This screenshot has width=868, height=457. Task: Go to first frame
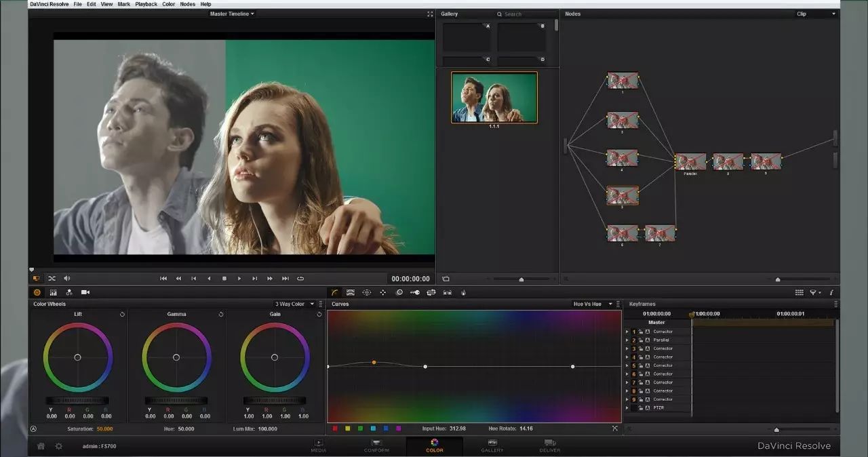point(163,278)
